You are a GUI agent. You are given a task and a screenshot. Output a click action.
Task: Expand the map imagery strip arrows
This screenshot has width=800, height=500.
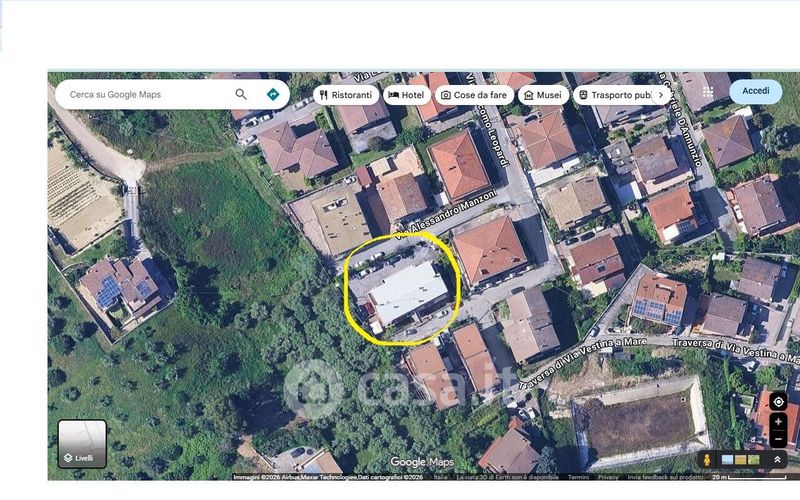pyautogui.click(x=777, y=460)
